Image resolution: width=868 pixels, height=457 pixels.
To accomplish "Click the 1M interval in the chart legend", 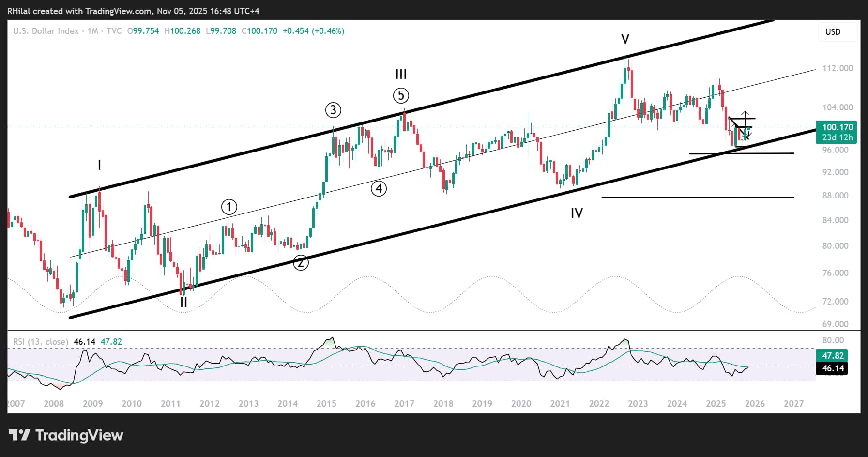I will point(92,31).
